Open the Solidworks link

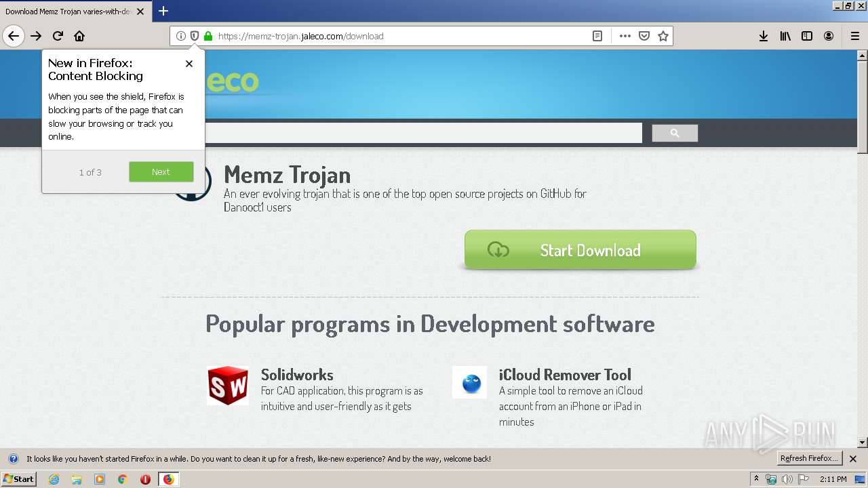coord(297,375)
